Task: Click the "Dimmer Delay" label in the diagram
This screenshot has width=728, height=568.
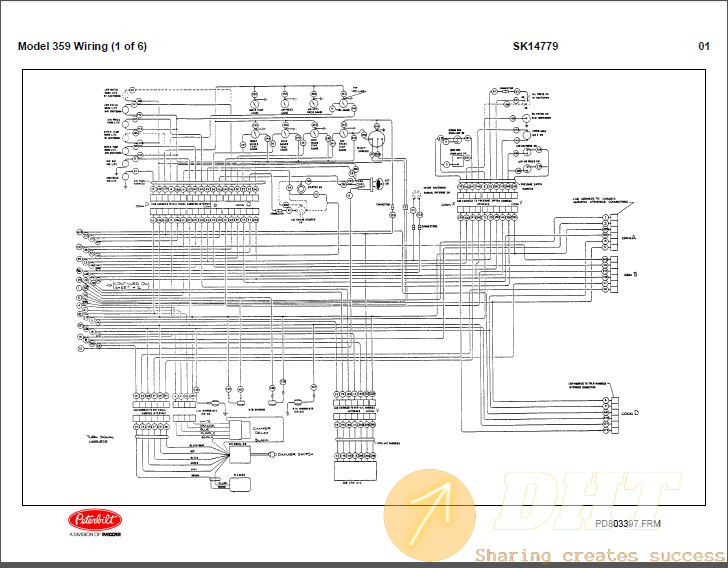Action: [x=262, y=431]
